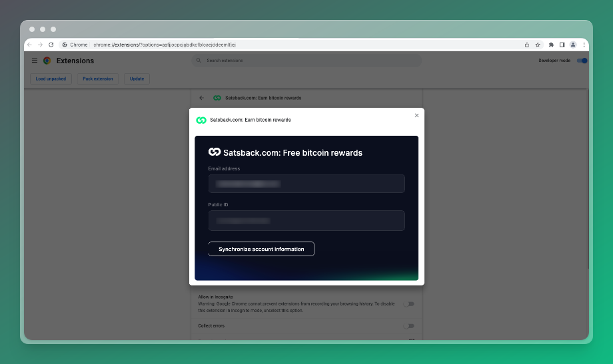The height and width of the screenshot is (364, 613).
Task: Toggle the side panel icon
Action: (x=562, y=45)
